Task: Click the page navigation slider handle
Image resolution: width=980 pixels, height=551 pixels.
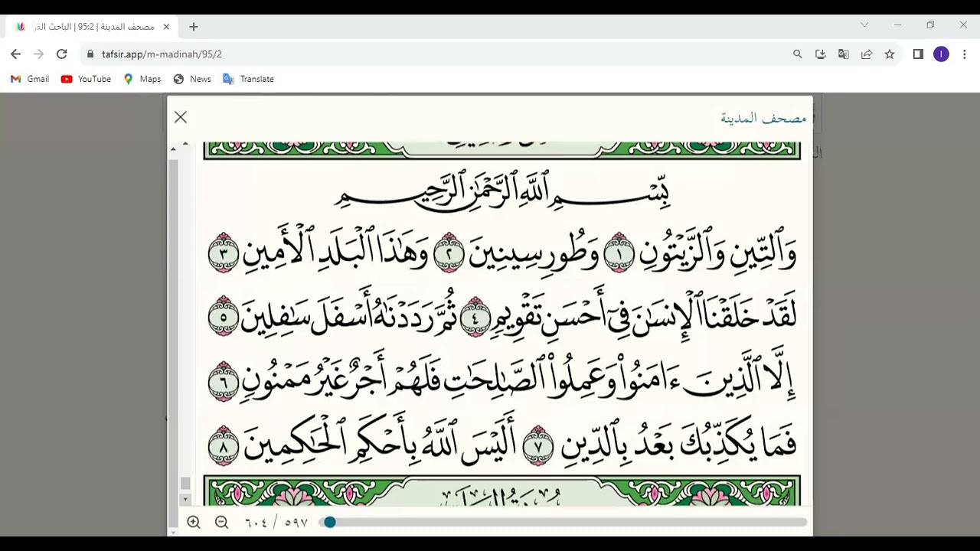Action: 329,522
